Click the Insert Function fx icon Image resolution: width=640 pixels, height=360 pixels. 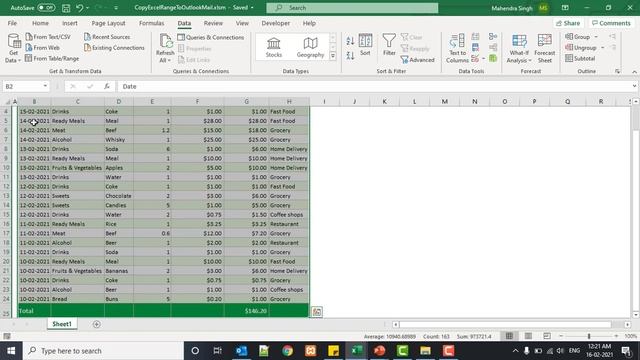(x=107, y=86)
